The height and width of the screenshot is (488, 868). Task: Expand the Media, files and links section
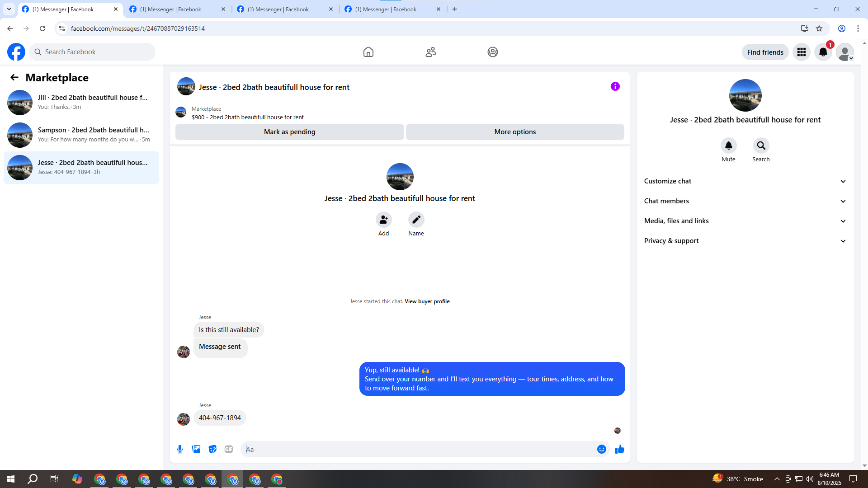click(745, 221)
